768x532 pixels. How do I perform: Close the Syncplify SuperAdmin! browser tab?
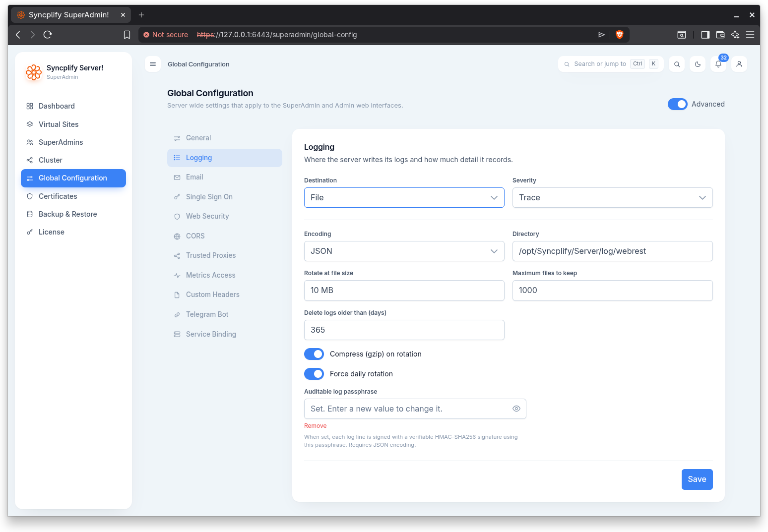[123, 15]
